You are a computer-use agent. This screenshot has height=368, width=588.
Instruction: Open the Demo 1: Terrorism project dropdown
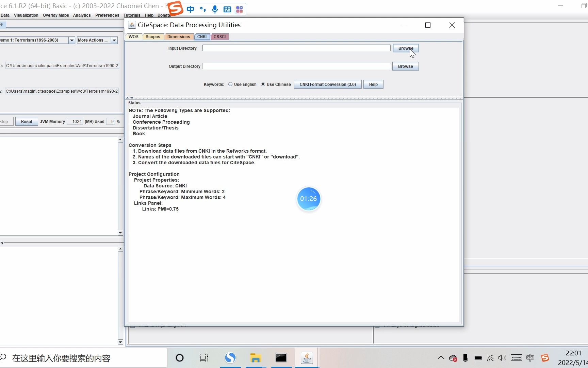tap(71, 40)
